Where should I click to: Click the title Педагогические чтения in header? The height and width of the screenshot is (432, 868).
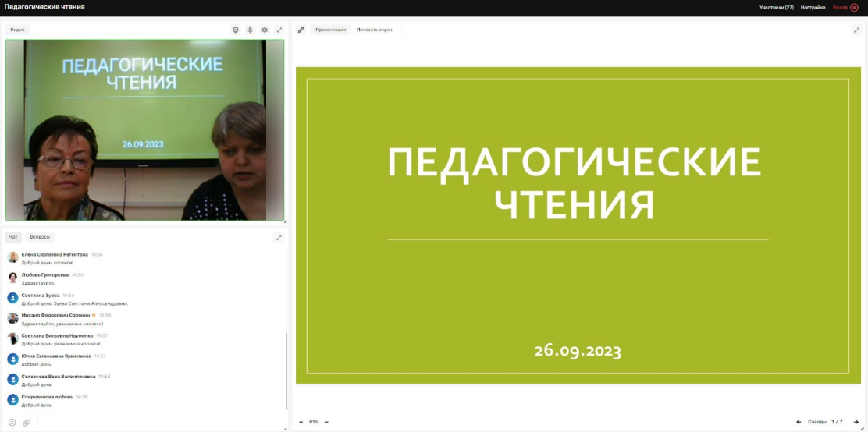pyautogui.click(x=44, y=8)
